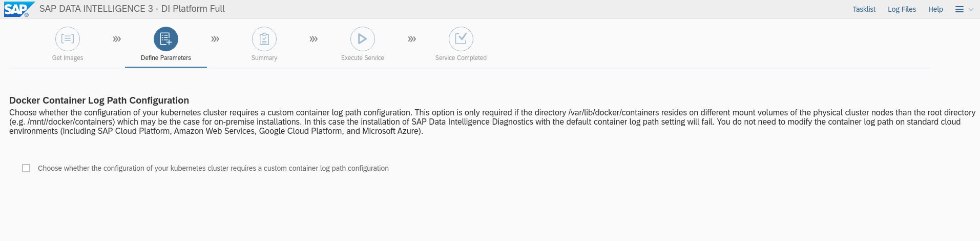Go to the Summary step label
This screenshot has width=980, height=241.
coord(264,58)
